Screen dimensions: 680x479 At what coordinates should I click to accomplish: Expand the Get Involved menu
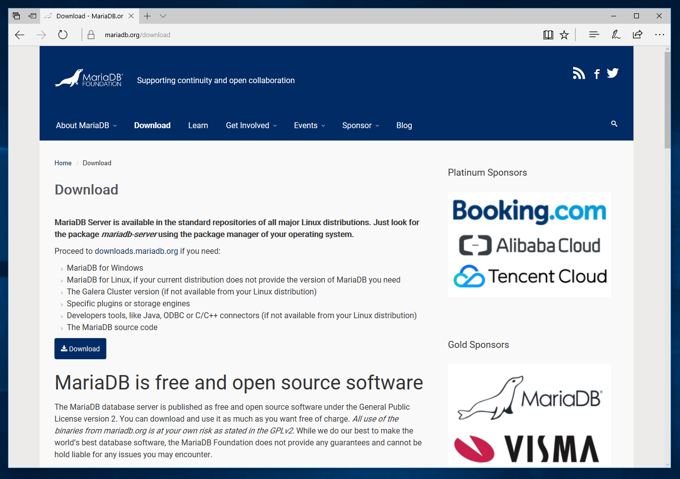pos(251,126)
